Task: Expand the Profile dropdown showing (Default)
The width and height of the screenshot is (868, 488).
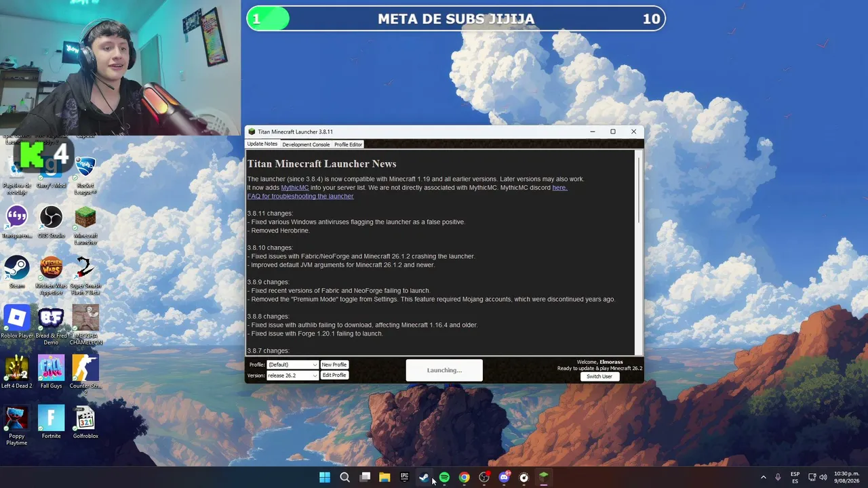Action: 292,365
